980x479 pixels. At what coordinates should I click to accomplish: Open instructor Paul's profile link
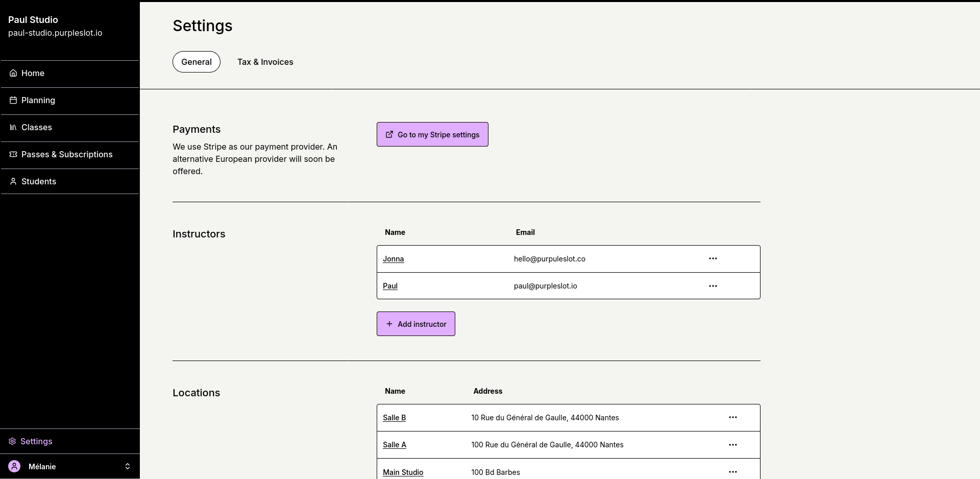click(x=390, y=285)
